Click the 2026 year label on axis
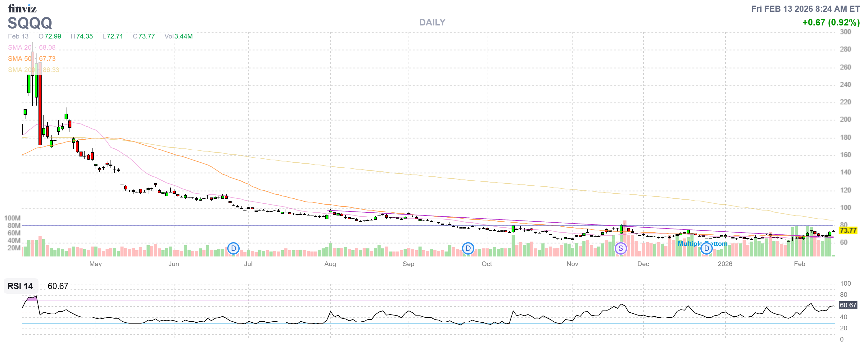 pos(725,264)
